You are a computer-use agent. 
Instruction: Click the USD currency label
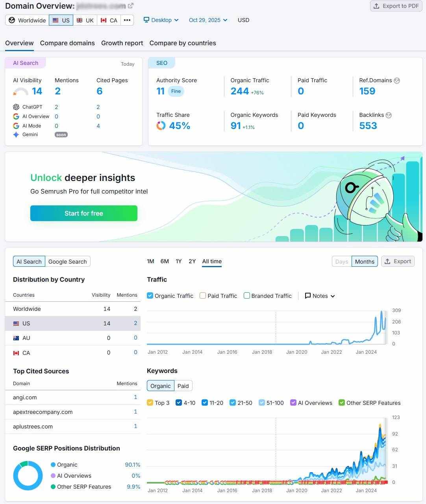pyautogui.click(x=243, y=20)
